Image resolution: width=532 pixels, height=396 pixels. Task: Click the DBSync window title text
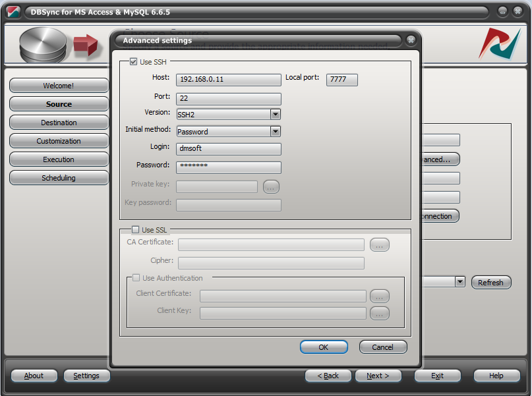point(100,13)
